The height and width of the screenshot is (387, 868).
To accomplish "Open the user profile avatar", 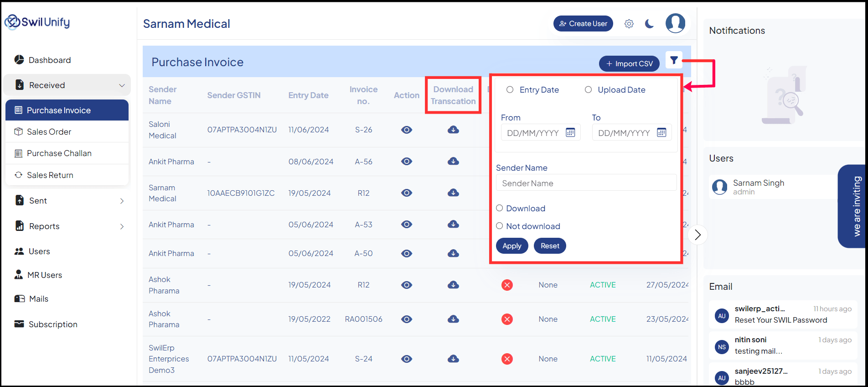I will point(675,23).
